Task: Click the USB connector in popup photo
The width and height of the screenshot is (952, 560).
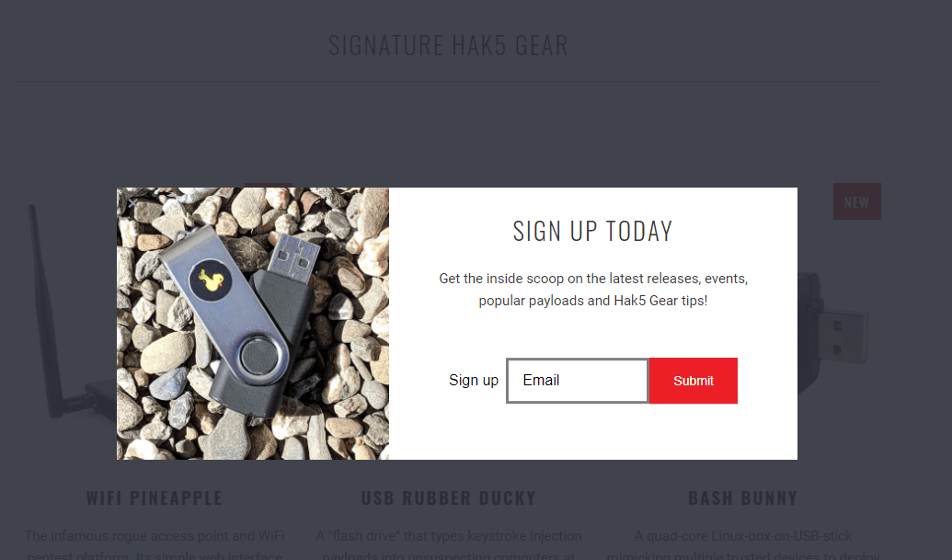Action: click(292, 258)
